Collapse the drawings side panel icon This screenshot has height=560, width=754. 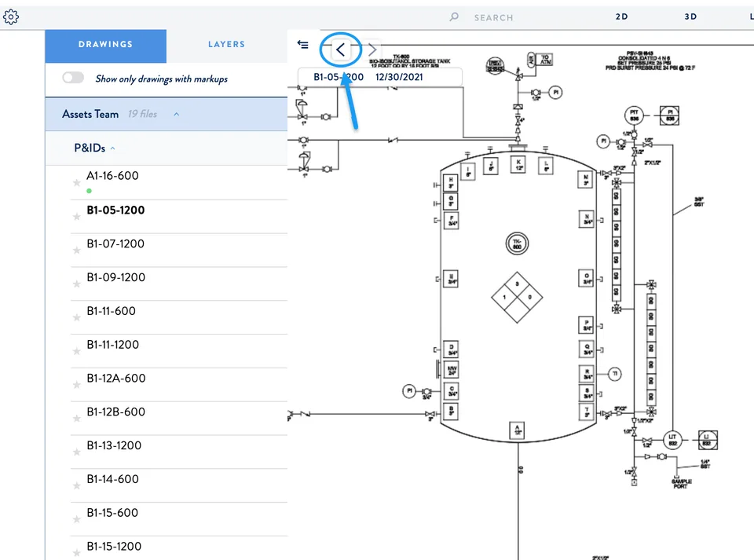pyautogui.click(x=302, y=45)
